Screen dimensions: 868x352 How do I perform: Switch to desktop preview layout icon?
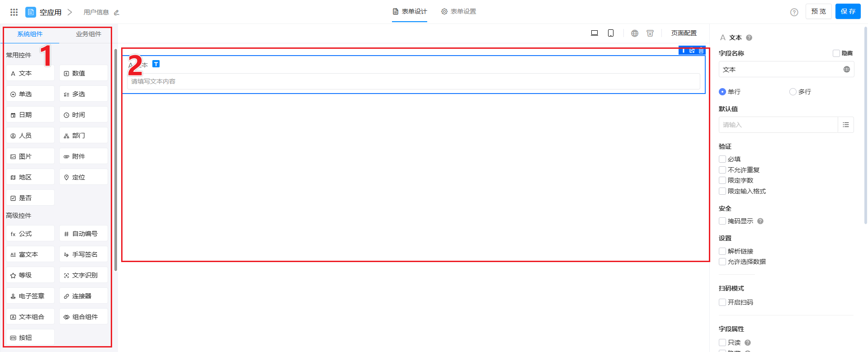click(x=594, y=33)
